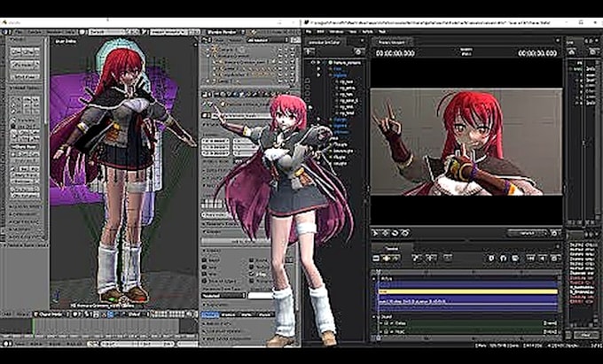
Task: Switch to the Graph Editor mode icon
Action: click(x=395, y=259)
